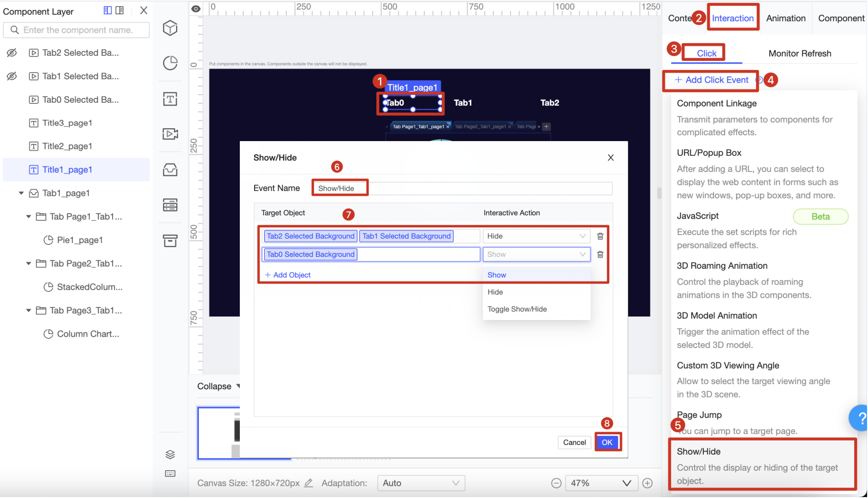Focus the Event Name input field
The image size is (868, 498).
[463, 188]
